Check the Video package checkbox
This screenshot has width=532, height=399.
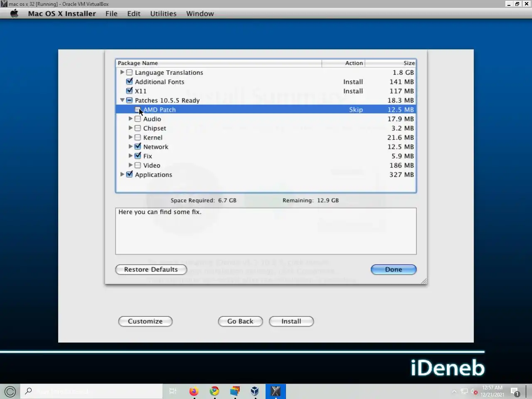point(138,165)
